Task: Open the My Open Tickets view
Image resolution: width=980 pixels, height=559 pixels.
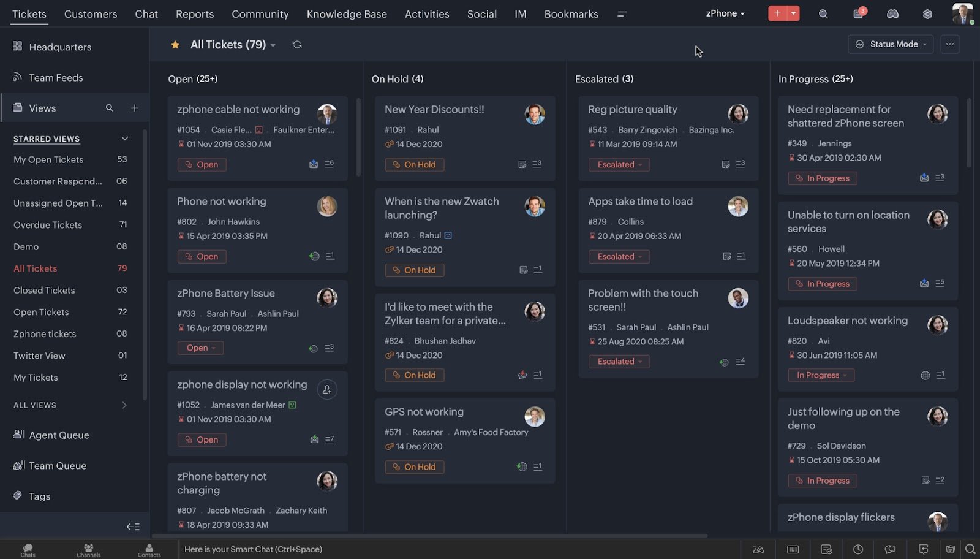Action: (x=48, y=159)
